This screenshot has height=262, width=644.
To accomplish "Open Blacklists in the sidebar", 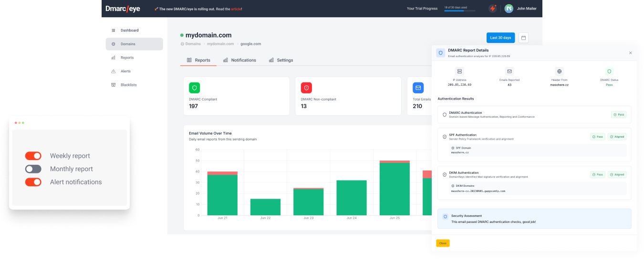I will point(128,85).
